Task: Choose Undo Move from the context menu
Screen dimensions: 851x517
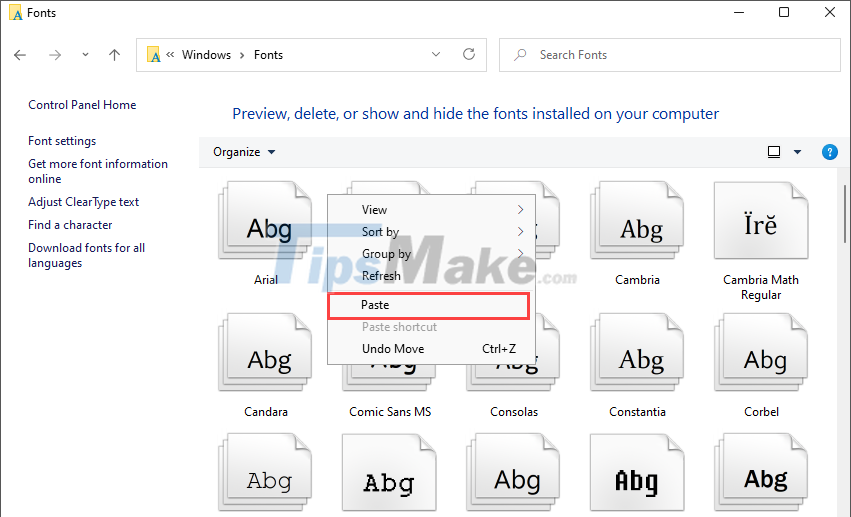Action: [x=431, y=349]
